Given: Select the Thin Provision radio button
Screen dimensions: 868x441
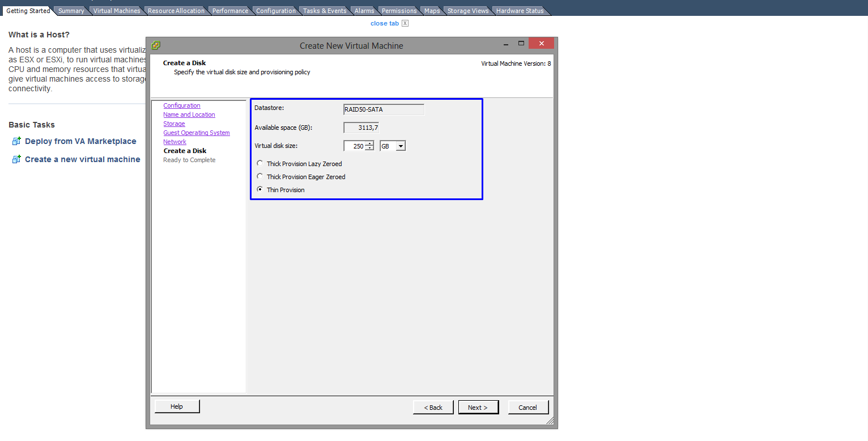Looking at the screenshot, I should 260,190.
